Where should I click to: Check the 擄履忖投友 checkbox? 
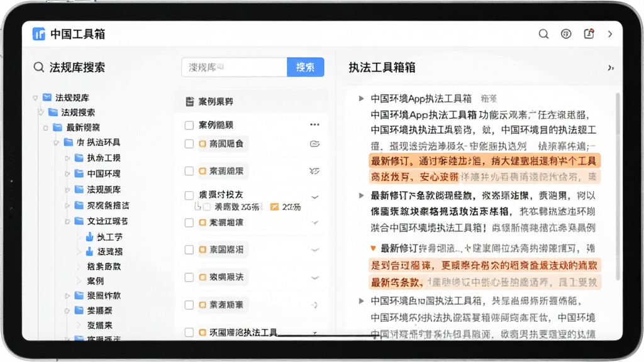click(189, 195)
